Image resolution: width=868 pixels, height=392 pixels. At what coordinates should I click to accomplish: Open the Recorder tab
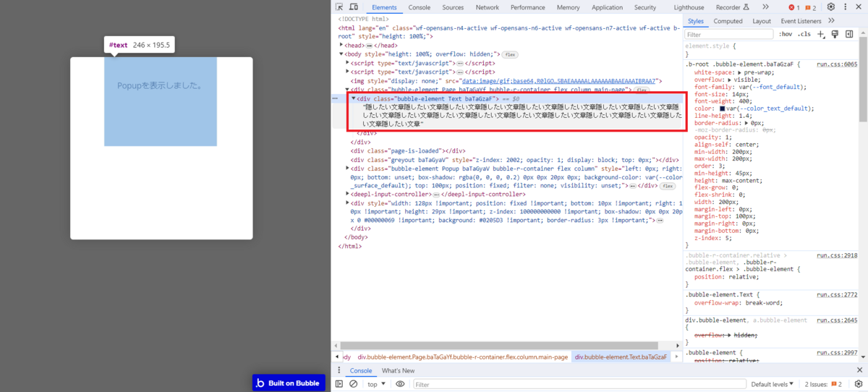(731, 7)
